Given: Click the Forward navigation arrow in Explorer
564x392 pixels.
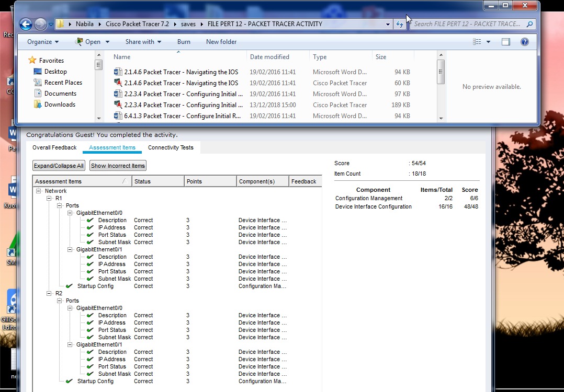Looking at the screenshot, I should (x=40, y=24).
